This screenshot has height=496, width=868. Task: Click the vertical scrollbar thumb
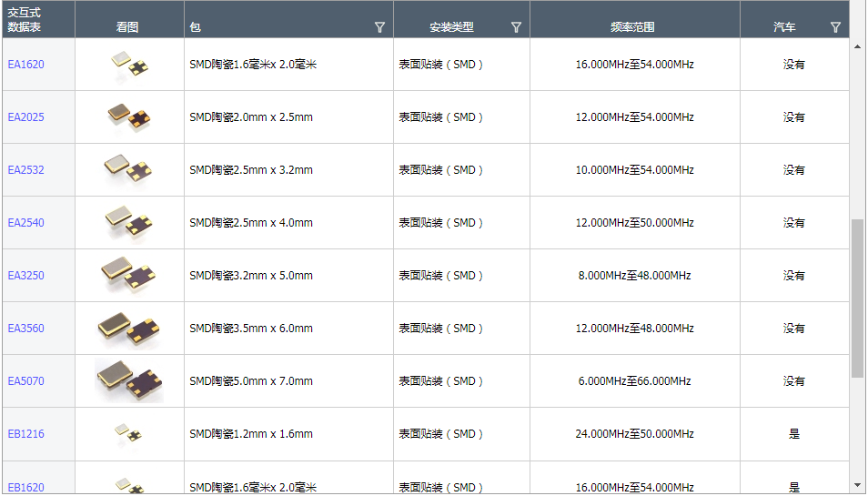(857, 298)
